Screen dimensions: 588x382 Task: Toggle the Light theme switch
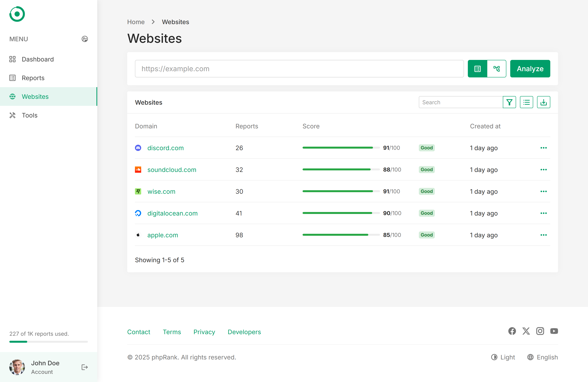coord(503,357)
